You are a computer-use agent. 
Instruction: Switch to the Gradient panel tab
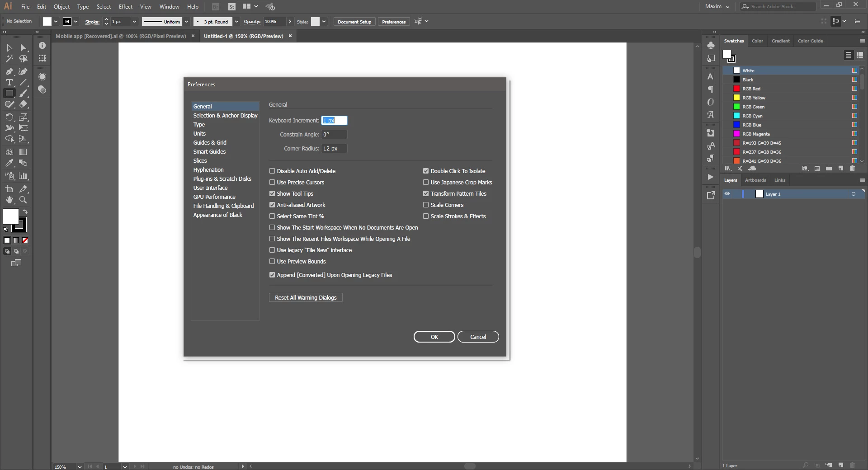[x=780, y=41]
